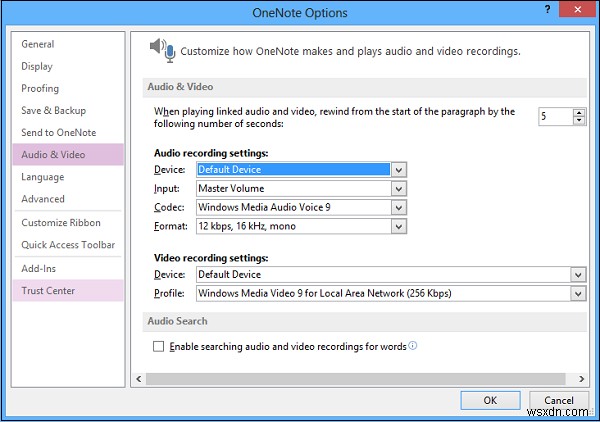600x422 pixels.
Task: Click the Audio Search info icon
Action: [x=412, y=345]
